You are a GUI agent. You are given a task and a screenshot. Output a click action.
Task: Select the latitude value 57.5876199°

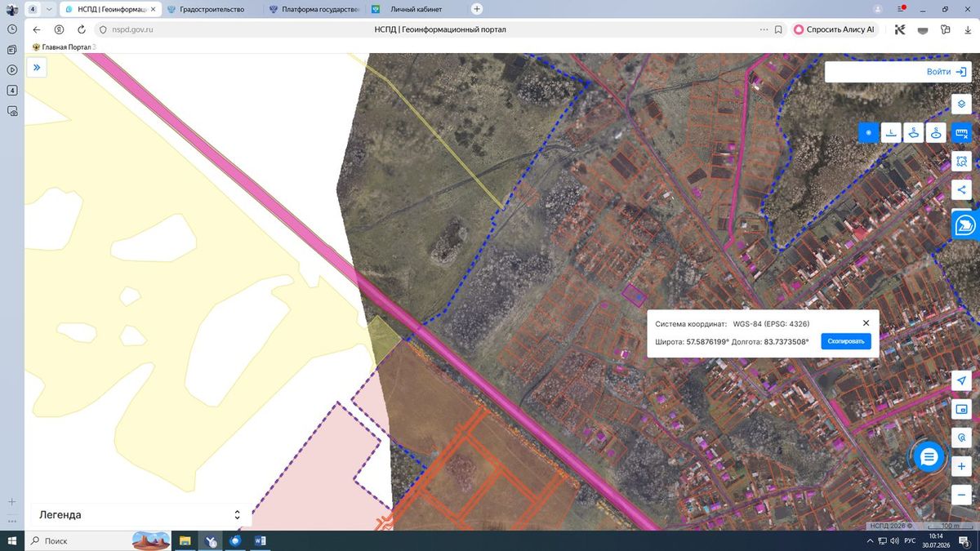click(707, 341)
